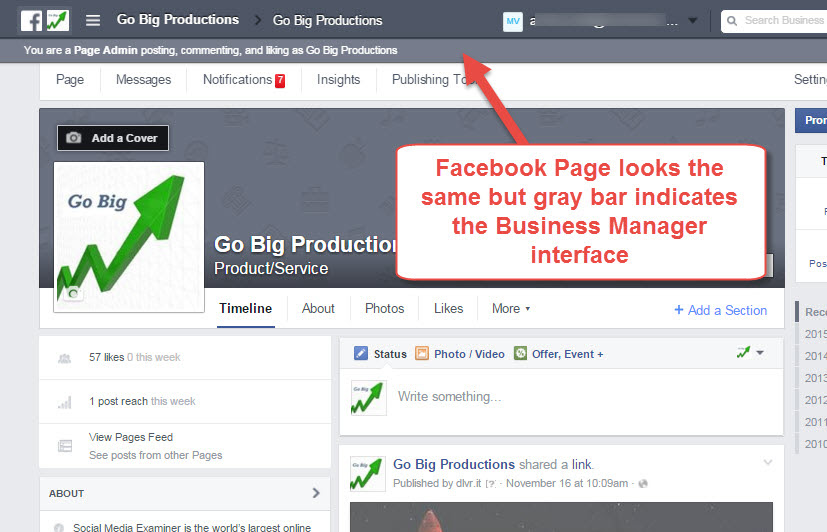Click the MV account avatar
827x532 pixels.
tap(513, 21)
